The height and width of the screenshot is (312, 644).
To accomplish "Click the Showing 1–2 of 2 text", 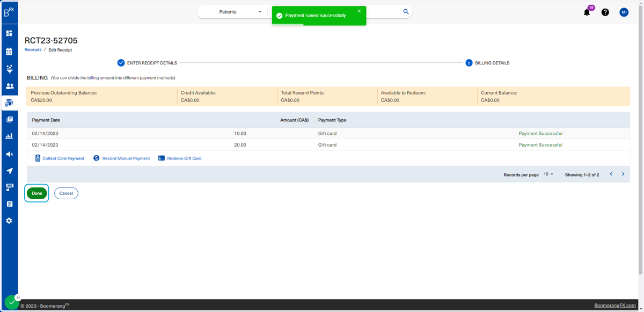I will (582, 175).
